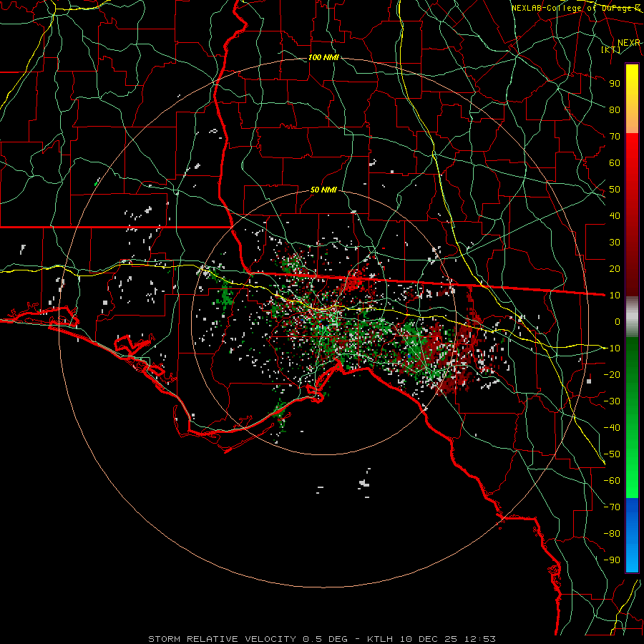Click the '[KT]' units label
Image resolution: width=644 pixels, height=644 pixels.
tap(610, 49)
